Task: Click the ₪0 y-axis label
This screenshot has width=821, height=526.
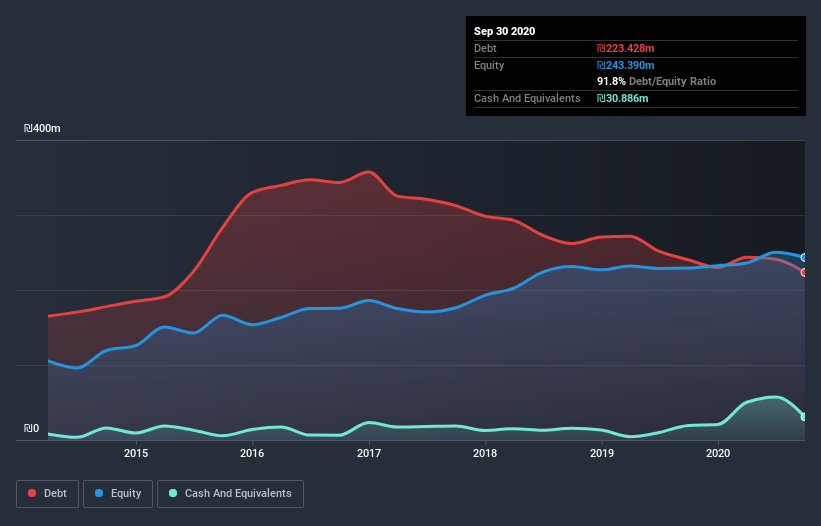Action: (31, 428)
